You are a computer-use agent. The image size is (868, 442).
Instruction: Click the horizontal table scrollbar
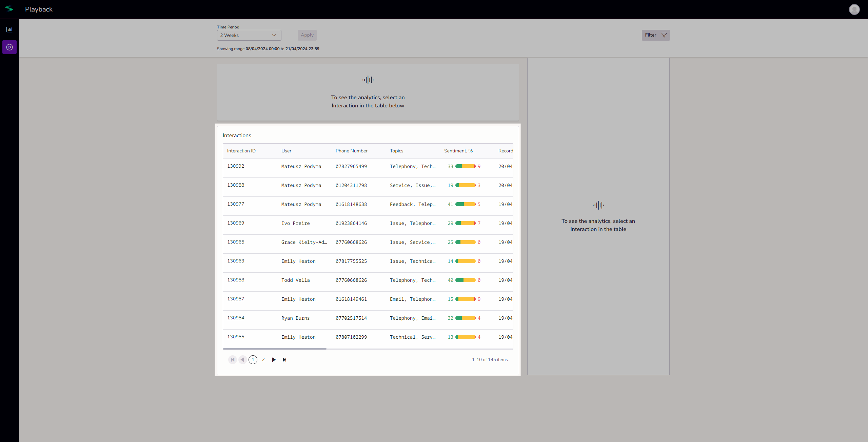(x=275, y=349)
